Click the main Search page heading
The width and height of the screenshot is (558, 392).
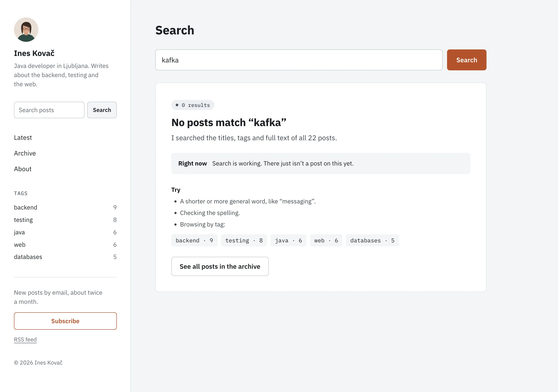(x=175, y=30)
